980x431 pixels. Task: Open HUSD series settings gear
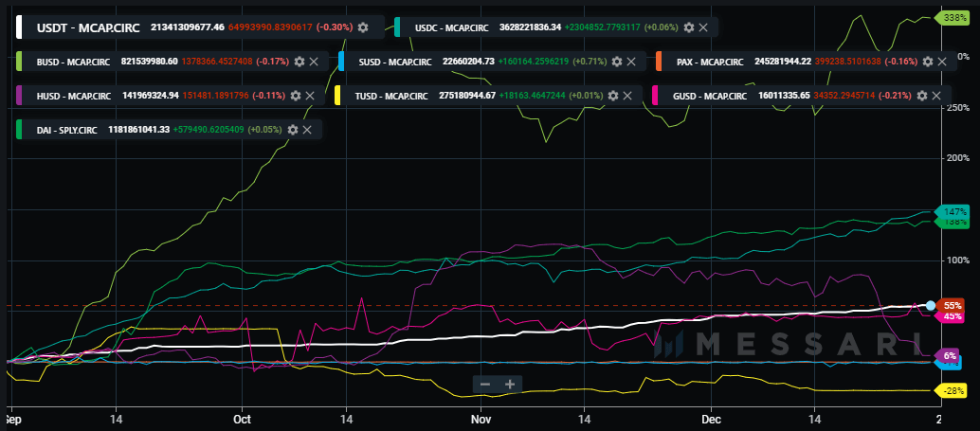coord(296,96)
